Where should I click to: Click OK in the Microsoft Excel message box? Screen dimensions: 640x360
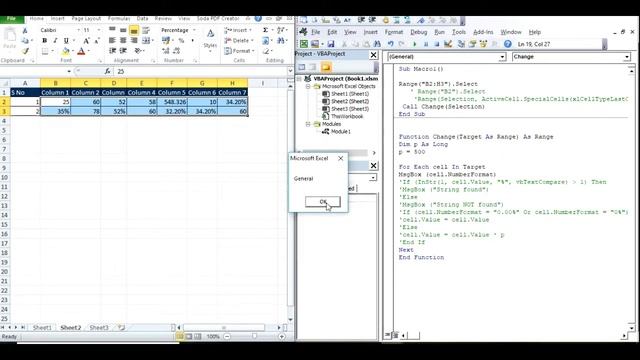coord(322,202)
